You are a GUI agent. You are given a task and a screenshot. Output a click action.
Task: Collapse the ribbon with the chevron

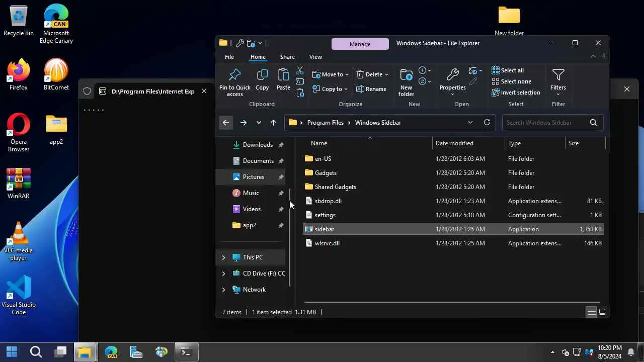click(593, 56)
